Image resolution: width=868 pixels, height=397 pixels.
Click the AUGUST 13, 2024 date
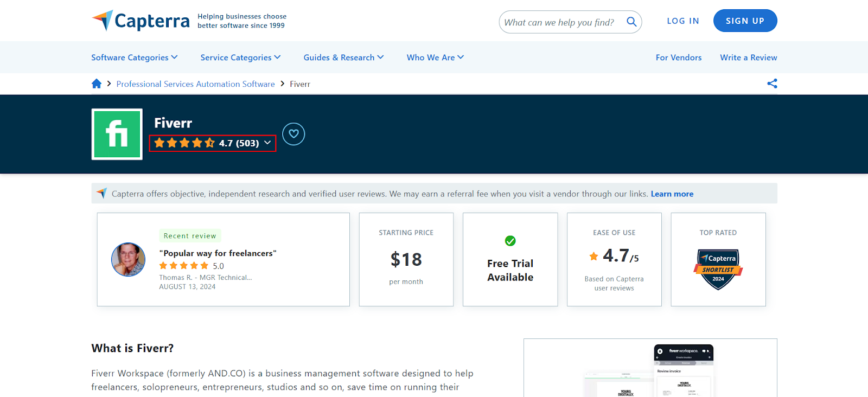click(187, 287)
